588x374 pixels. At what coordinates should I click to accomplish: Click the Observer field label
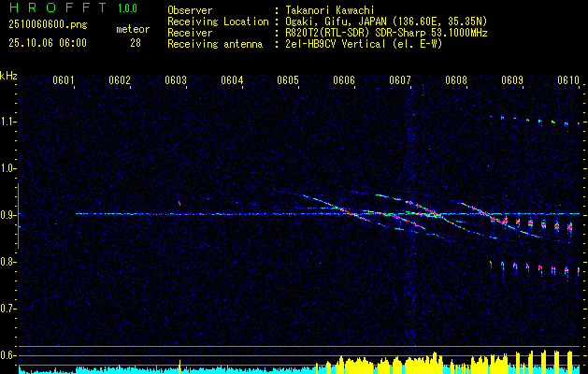(x=190, y=10)
